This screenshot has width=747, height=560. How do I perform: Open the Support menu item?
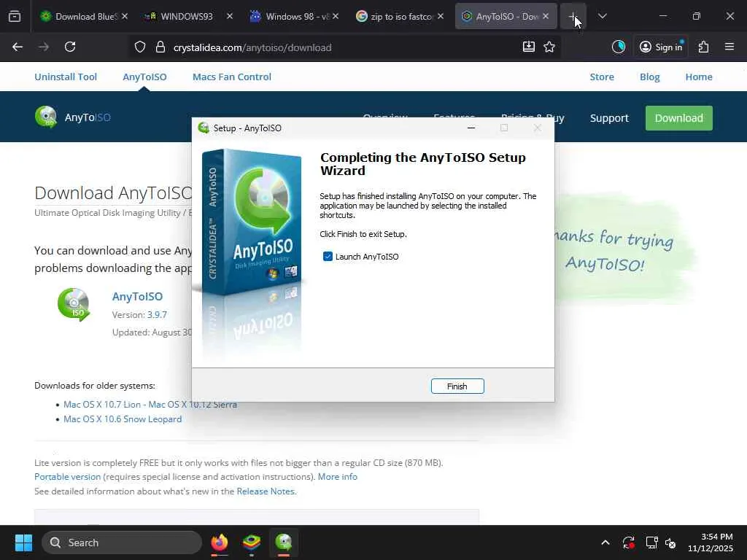pyautogui.click(x=609, y=118)
